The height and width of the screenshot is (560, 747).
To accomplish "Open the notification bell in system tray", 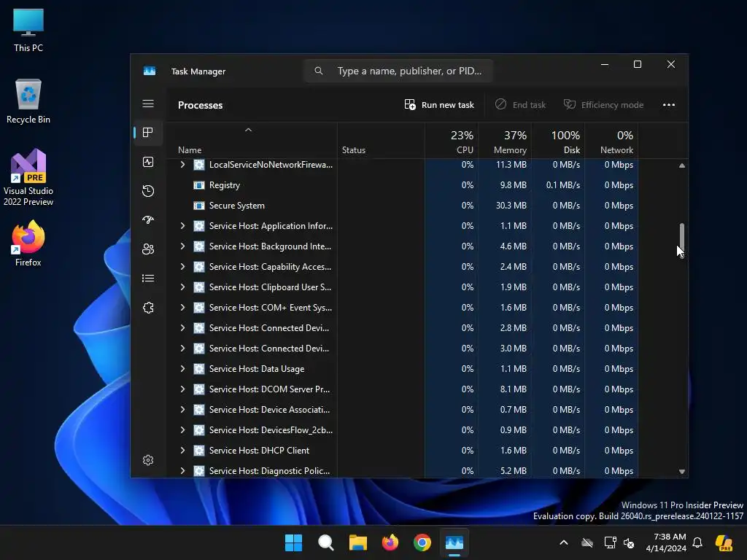I will [697, 542].
